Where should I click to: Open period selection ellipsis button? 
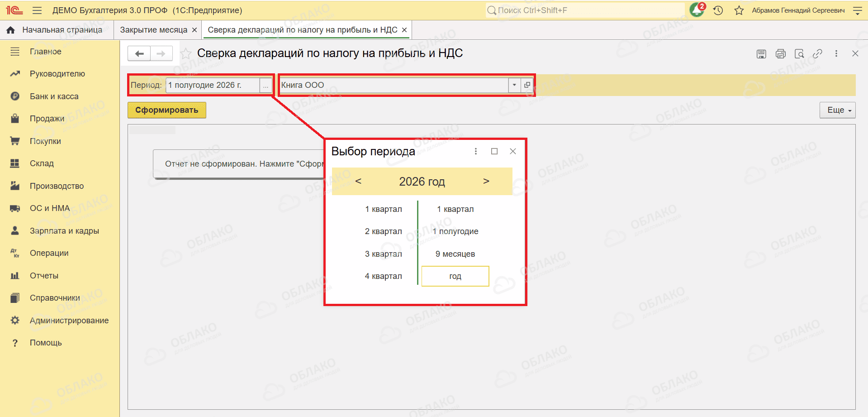(x=266, y=85)
